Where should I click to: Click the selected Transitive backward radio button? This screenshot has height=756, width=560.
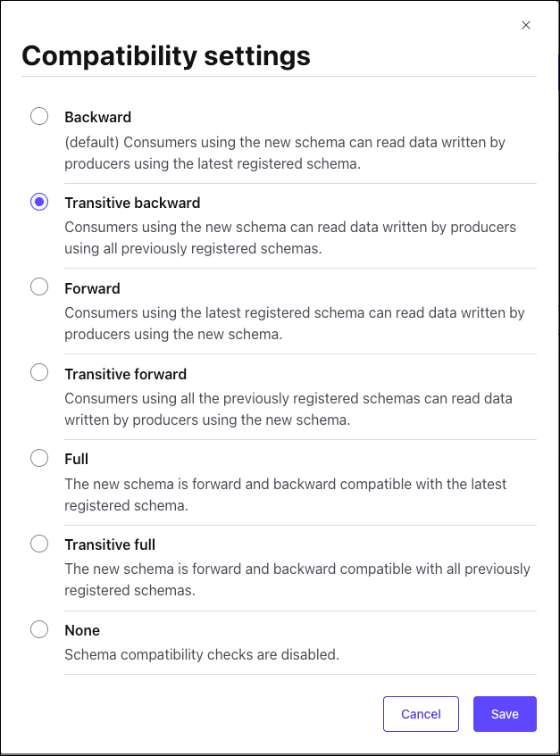[x=39, y=203]
